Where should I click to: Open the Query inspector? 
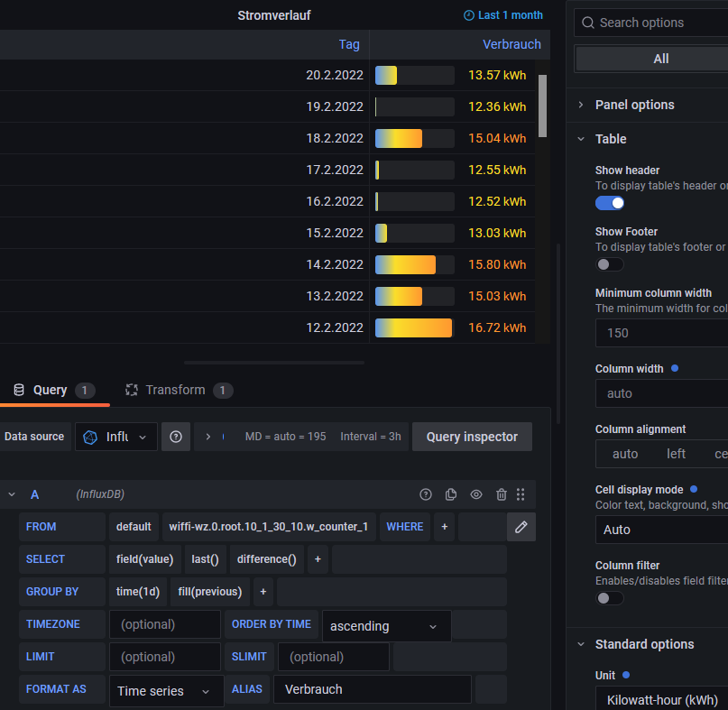pos(472,437)
